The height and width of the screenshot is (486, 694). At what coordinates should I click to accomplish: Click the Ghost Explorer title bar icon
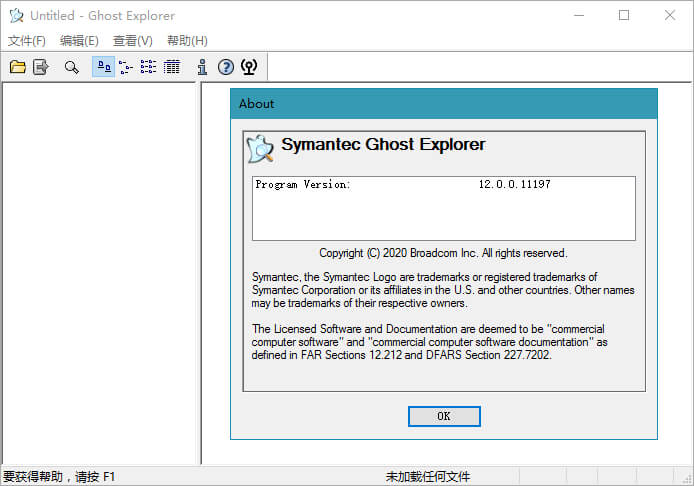[x=16, y=15]
